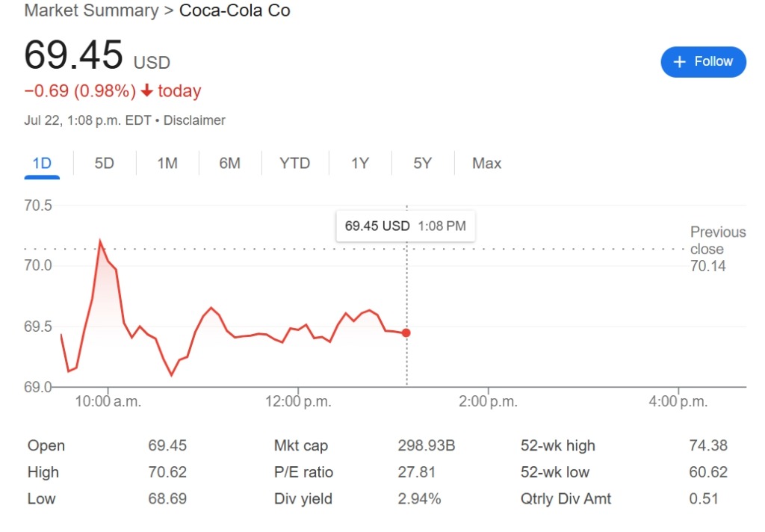Switch chart to 5D range

[x=105, y=164]
